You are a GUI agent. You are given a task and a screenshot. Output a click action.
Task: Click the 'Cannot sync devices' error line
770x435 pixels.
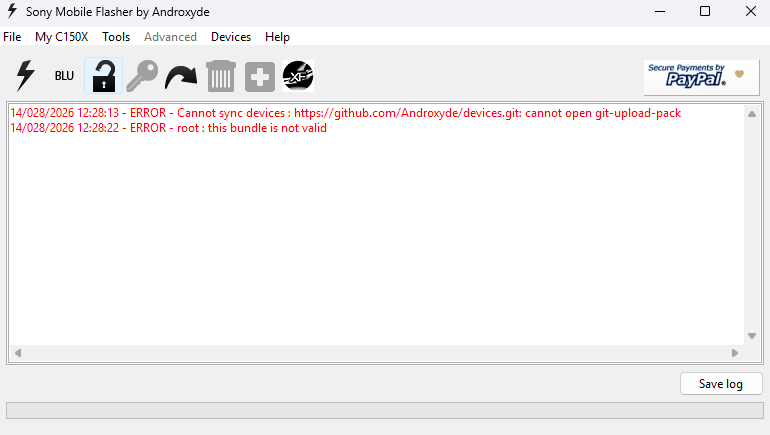[346, 113]
